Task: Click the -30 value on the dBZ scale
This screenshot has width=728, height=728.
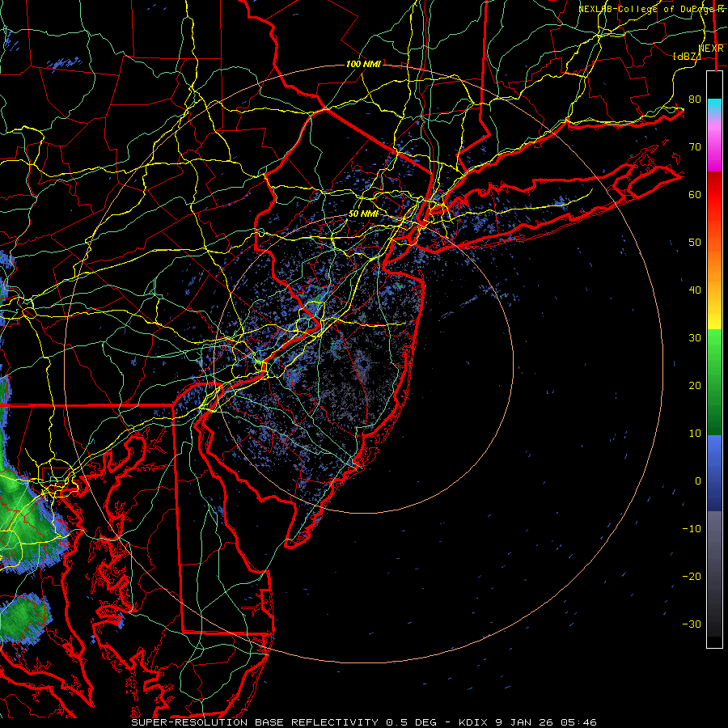Action: 692,624
